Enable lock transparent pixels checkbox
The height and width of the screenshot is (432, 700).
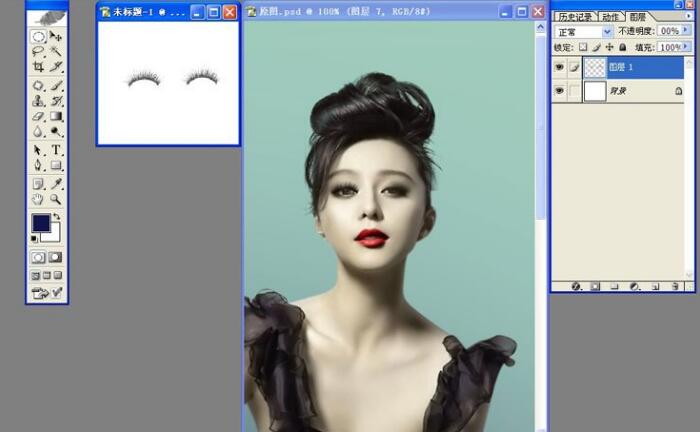click(x=584, y=47)
